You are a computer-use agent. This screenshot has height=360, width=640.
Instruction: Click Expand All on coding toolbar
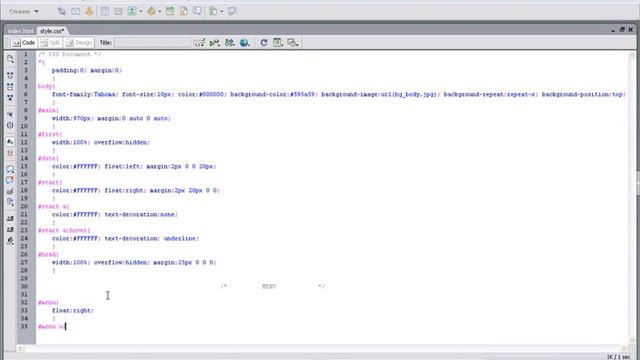point(10,98)
